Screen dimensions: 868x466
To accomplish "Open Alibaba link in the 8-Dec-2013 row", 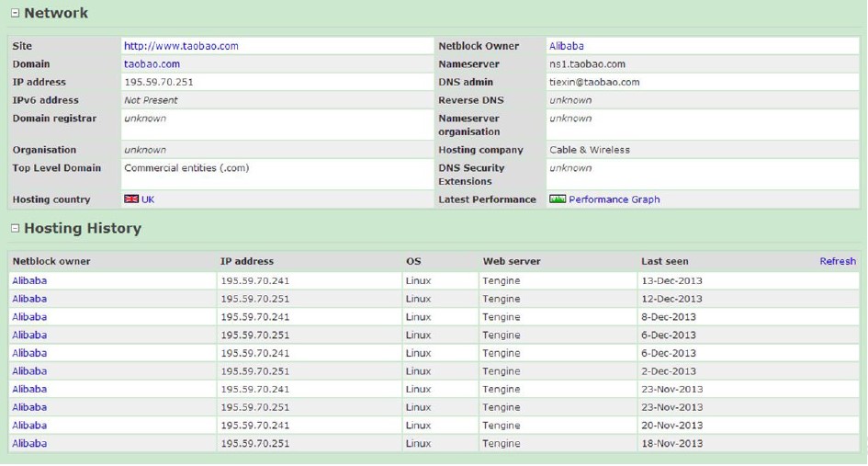I will pyautogui.click(x=29, y=317).
